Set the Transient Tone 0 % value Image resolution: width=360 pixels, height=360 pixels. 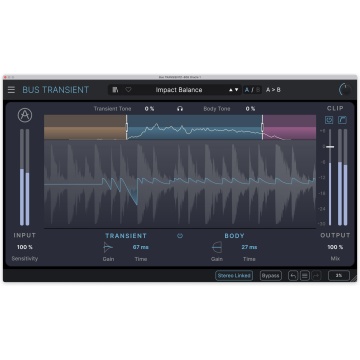(149, 109)
